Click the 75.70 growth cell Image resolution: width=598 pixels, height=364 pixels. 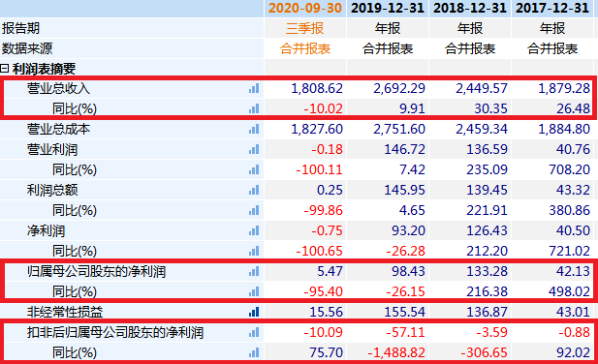(x=326, y=353)
